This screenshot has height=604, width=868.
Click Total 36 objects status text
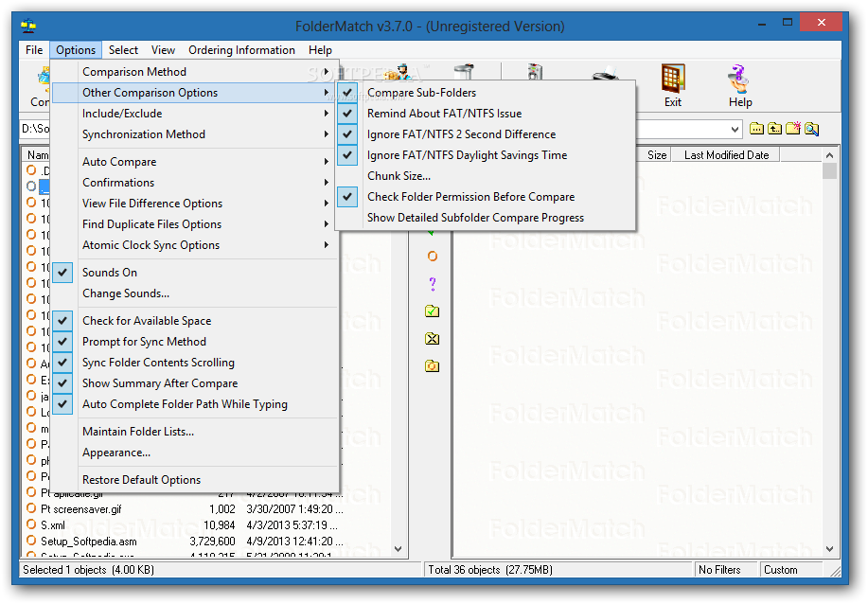tap(490, 570)
